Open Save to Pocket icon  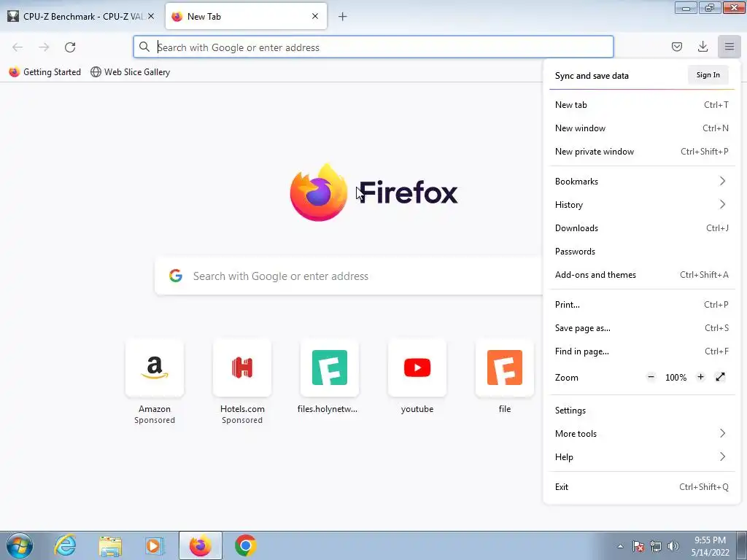[x=676, y=47]
